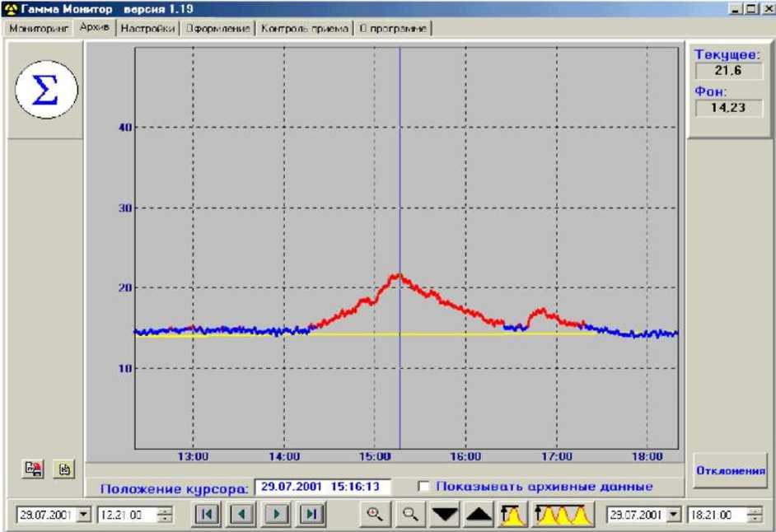
Task: Zoom in with the plus magnifier
Action: coord(375,514)
